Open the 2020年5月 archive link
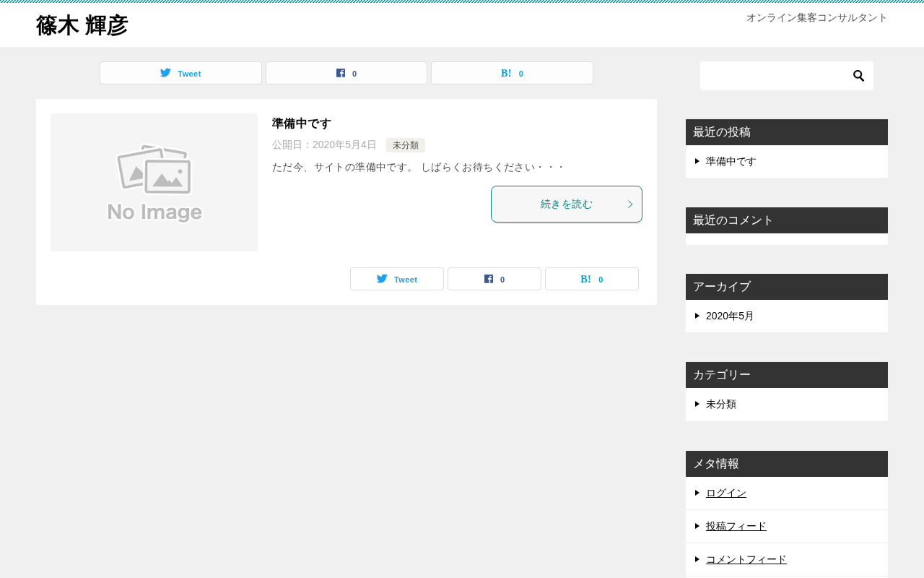Viewport: 924px width, 578px height. [730, 316]
